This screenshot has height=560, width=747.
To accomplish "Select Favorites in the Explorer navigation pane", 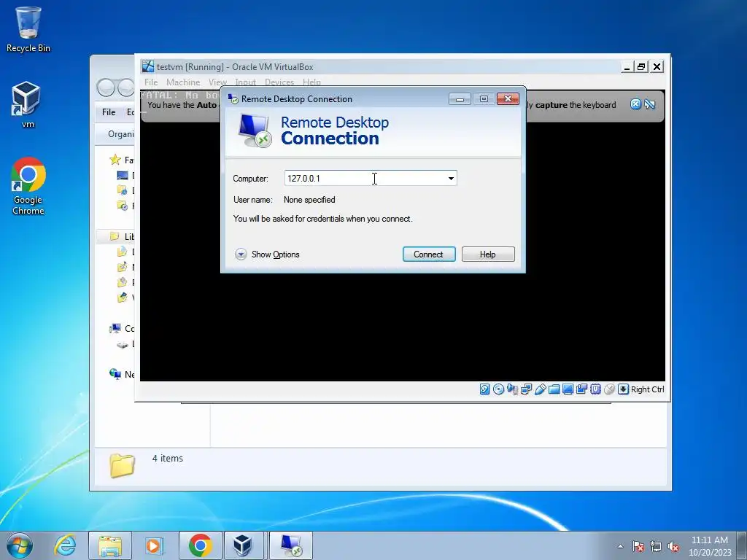I will 122,160.
